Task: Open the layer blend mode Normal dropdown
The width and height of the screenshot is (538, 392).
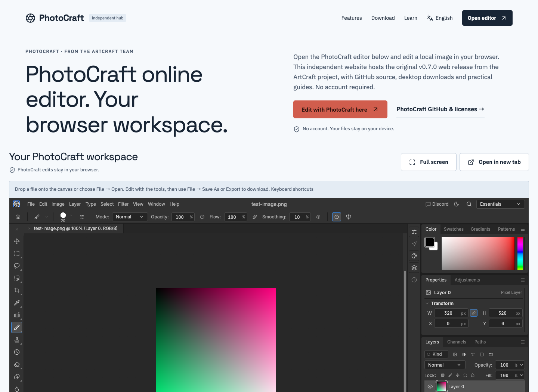Action: coord(445,365)
